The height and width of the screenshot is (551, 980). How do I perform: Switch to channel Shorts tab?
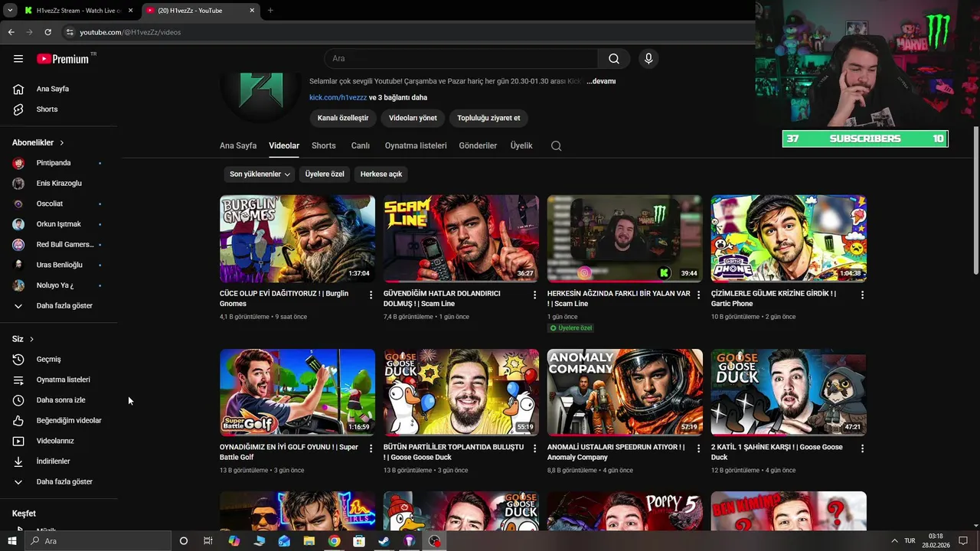(x=324, y=145)
